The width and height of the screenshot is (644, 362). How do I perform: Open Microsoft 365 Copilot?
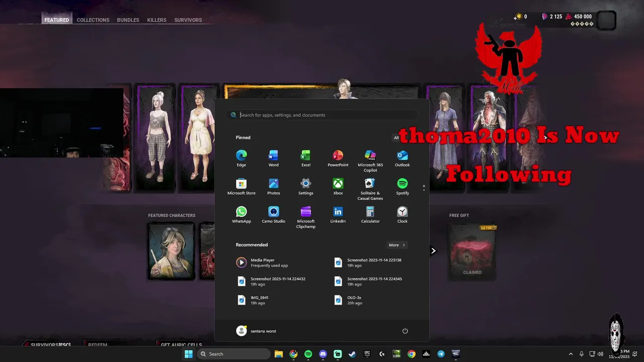point(370,161)
